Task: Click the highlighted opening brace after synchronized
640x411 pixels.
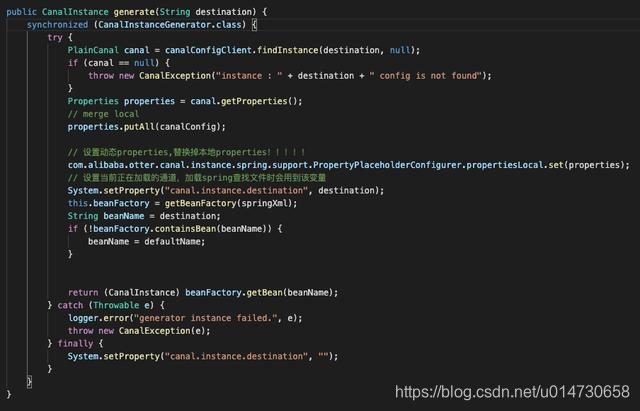Action: pyautogui.click(x=254, y=24)
